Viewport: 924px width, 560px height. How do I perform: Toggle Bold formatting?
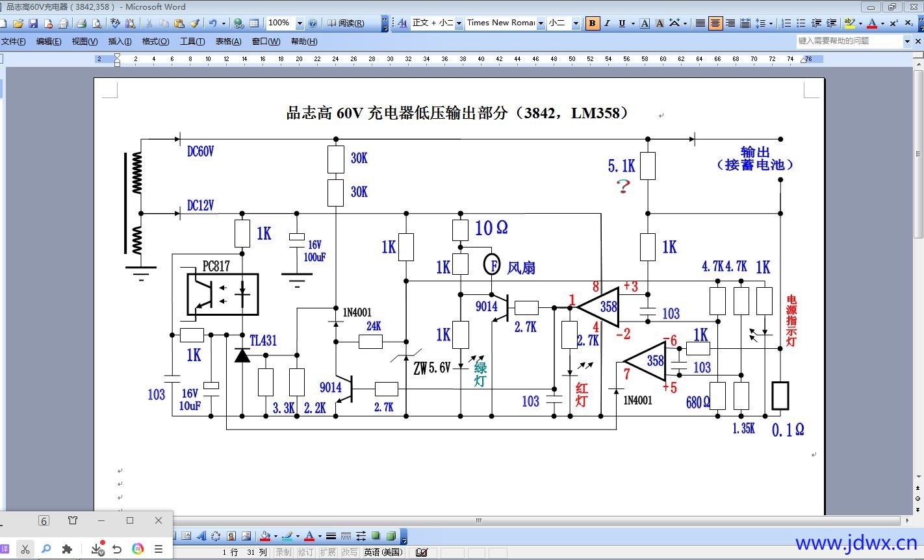(592, 23)
